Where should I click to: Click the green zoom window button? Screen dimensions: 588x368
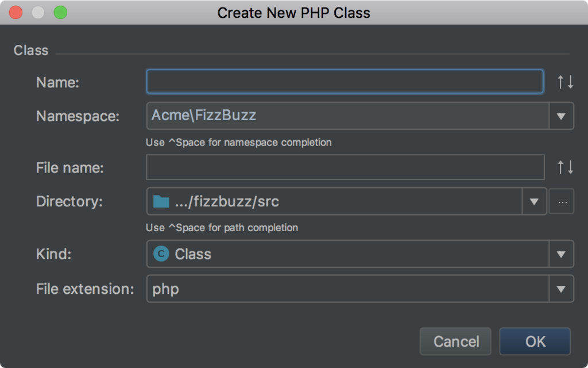tap(60, 12)
